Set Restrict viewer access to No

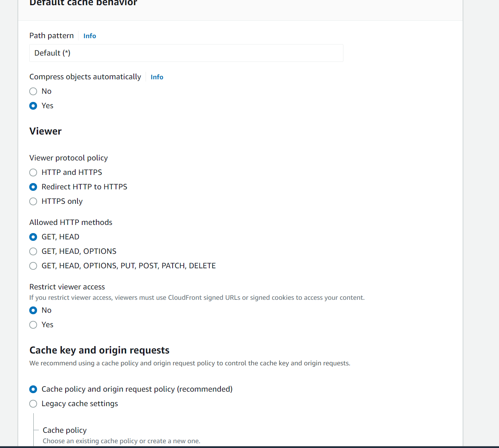click(33, 310)
